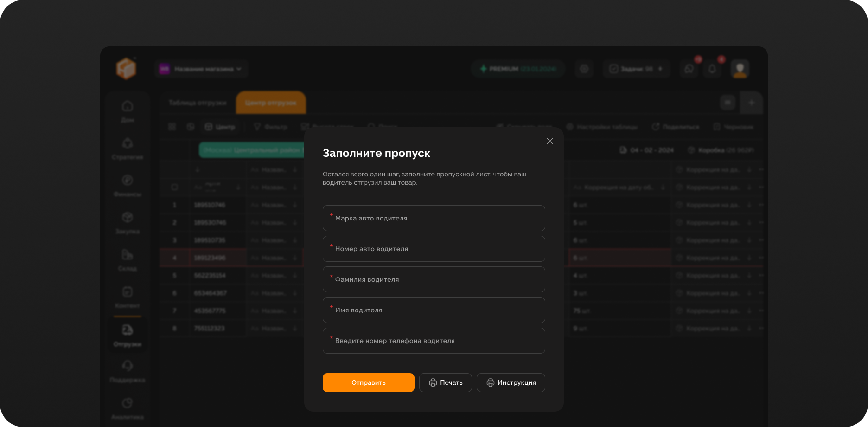Open the Склад warehouse sidebar icon

point(128,255)
